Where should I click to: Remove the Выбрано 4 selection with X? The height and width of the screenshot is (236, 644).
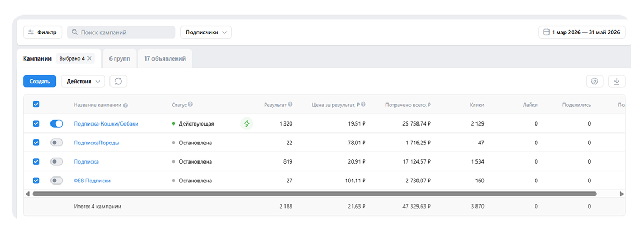(x=90, y=58)
